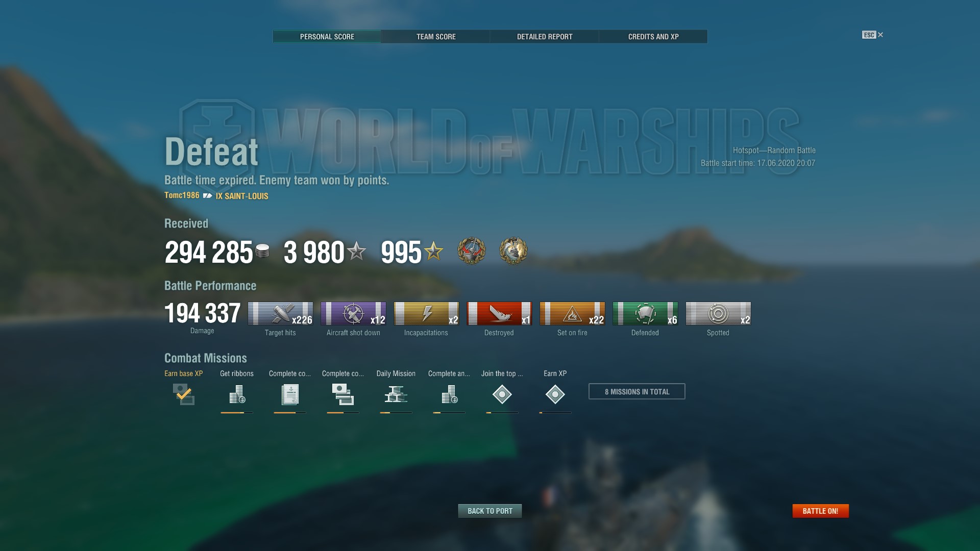Close the results screen with ESC X
Image resolution: width=980 pixels, height=551 pixels.
pos(873,35)
